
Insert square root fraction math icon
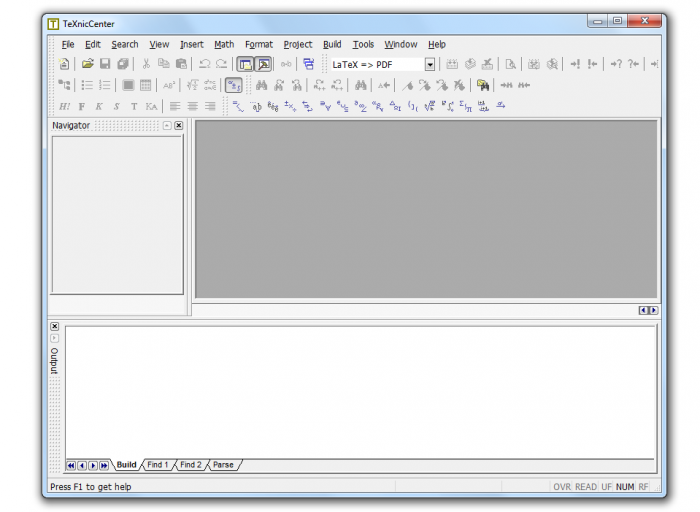coord(192,85)
